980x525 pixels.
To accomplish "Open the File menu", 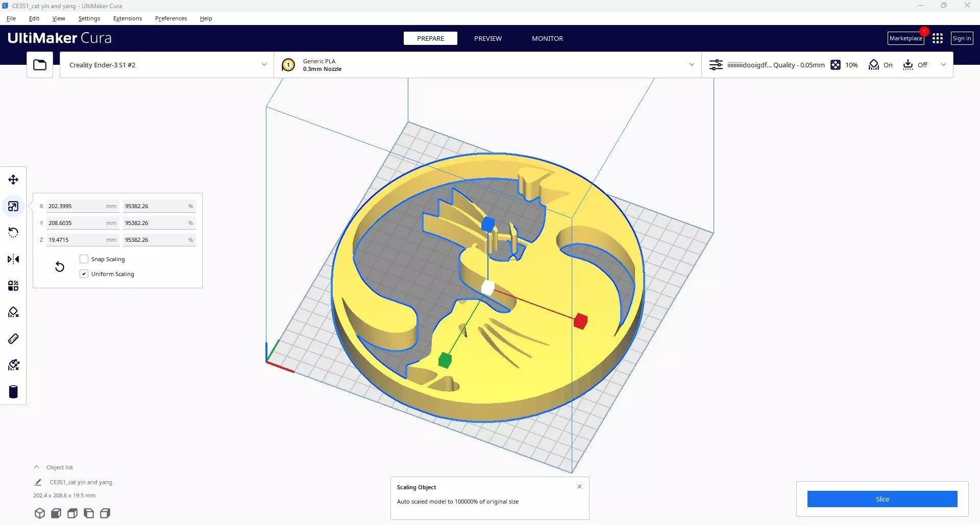I will (11, 18).
